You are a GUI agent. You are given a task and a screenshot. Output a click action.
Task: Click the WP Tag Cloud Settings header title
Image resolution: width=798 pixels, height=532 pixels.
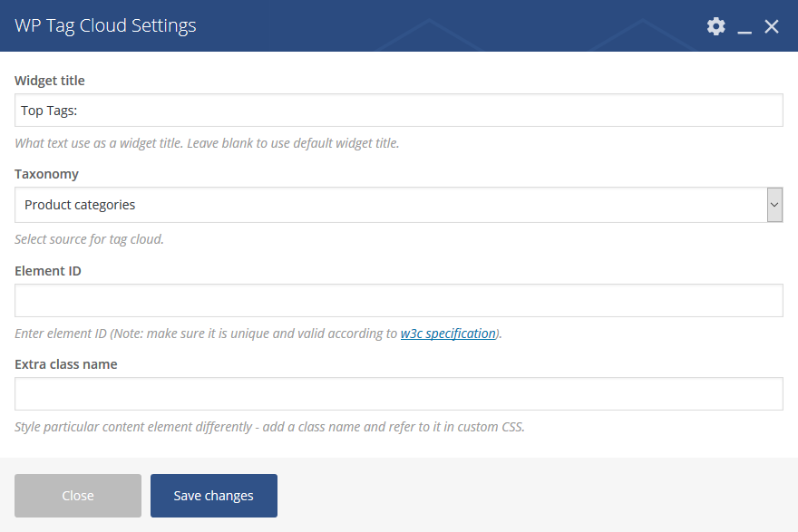coord(105,26)
